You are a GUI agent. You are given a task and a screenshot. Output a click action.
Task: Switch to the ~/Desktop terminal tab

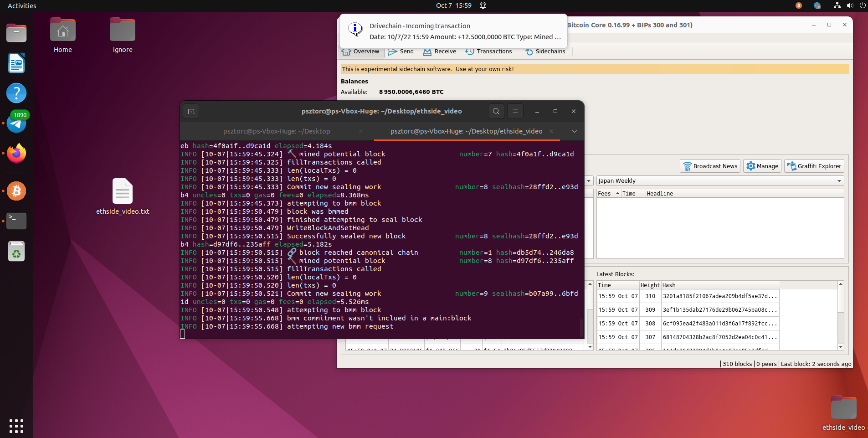[277, 131]
